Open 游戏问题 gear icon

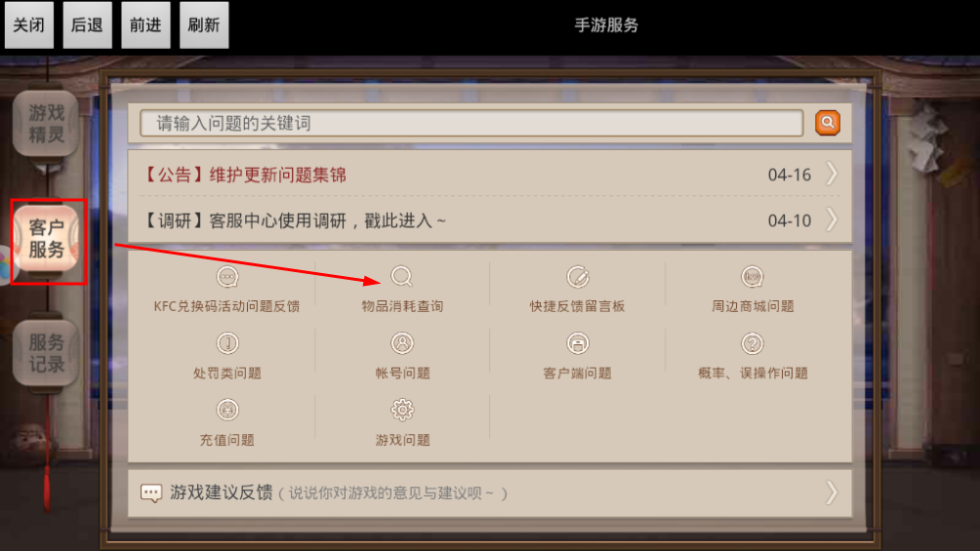[402, 410]
